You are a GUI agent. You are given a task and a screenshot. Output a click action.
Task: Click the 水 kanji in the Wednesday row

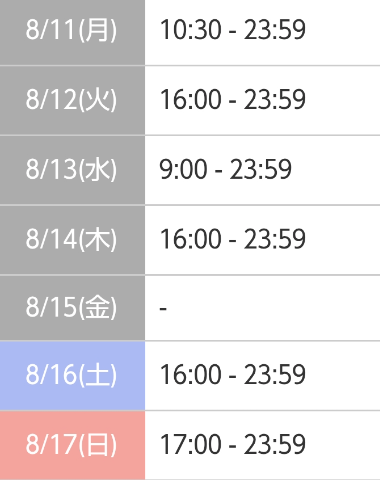point(97,169)
